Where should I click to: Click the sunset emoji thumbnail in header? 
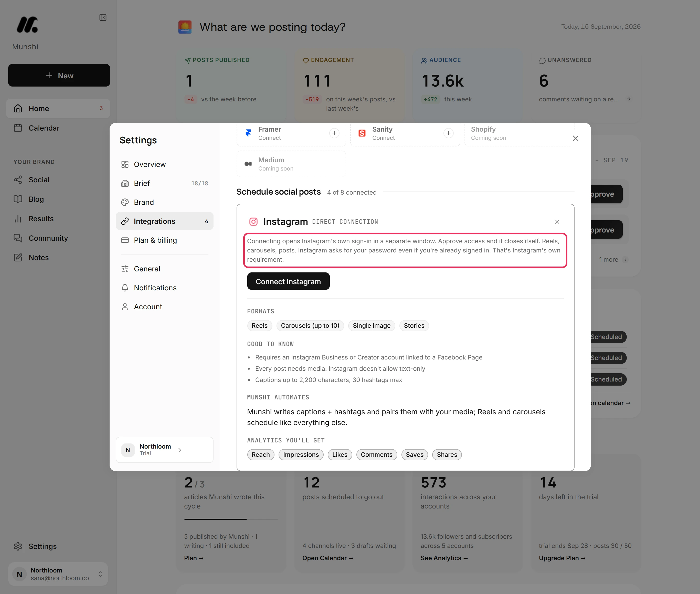[185, 27]
